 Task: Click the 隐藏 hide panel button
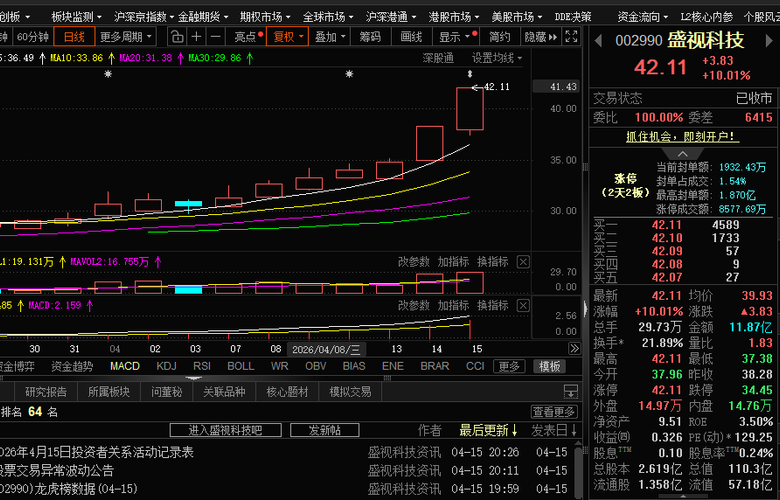[540, 37]
